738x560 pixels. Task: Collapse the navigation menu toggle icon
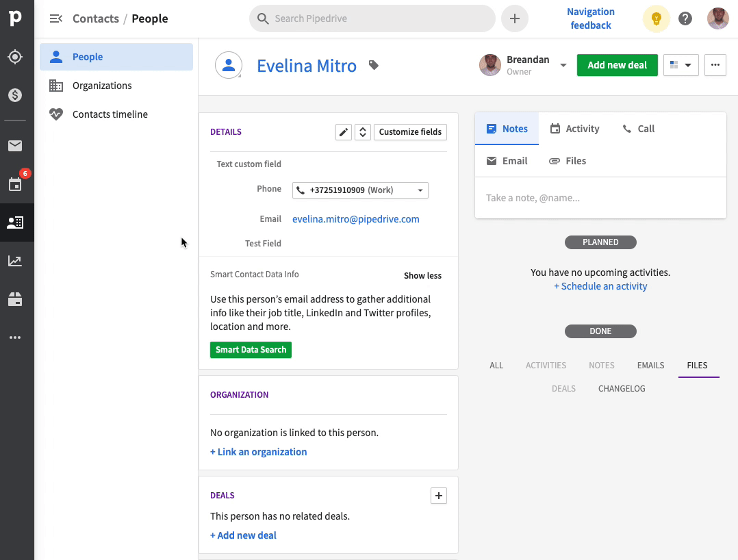click(x=56, y=18)
